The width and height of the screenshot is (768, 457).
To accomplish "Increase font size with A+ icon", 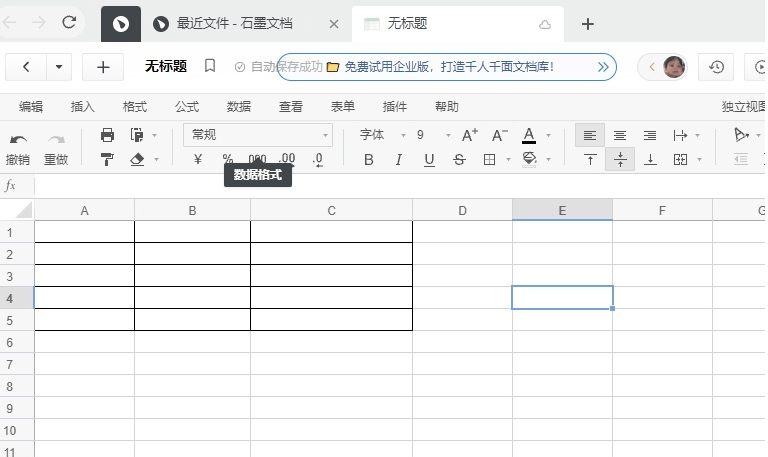I will coord(469,135).
